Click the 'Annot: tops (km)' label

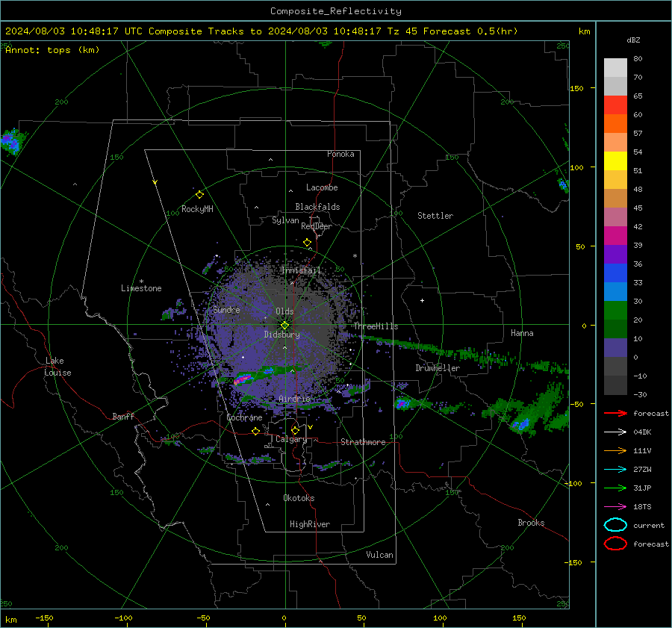(52, 50)
